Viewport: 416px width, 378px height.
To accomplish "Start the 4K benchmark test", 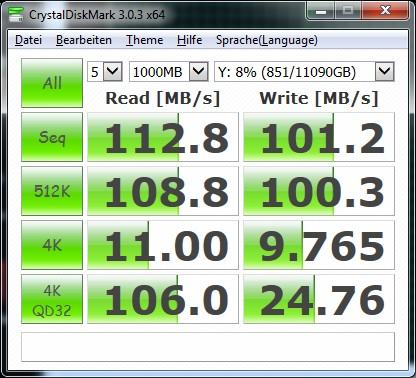I will (52, 245).
